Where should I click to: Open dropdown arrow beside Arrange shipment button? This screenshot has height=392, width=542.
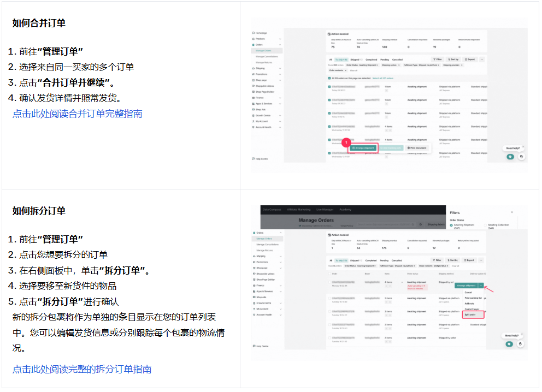tap(481, 285)
